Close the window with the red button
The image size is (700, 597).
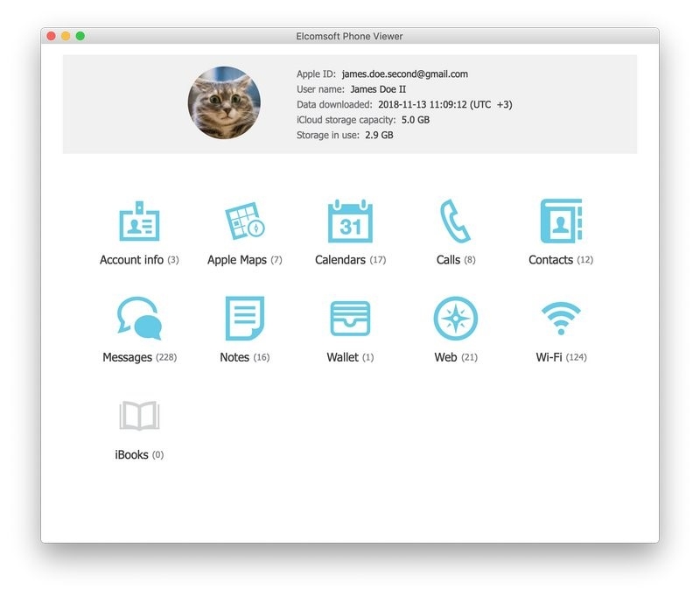coord(52,36)
